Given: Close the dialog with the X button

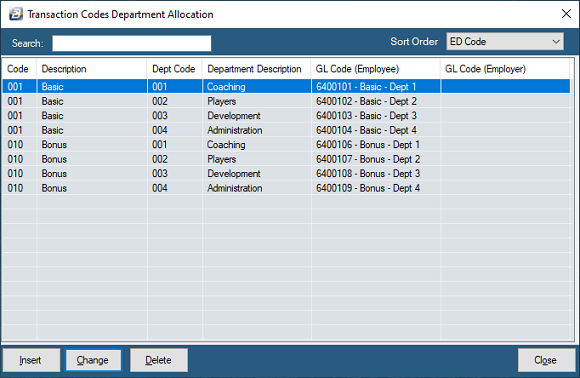Looking at the screenshot, I should 566,14.
